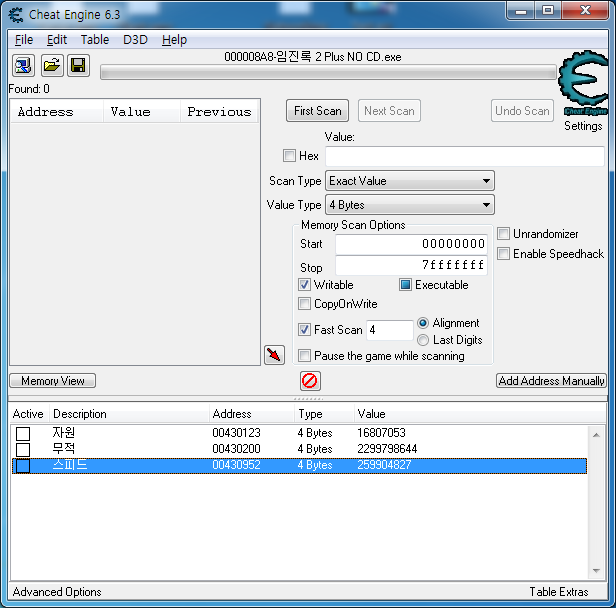Toggle the Hex checkbox

click(290, 156)
